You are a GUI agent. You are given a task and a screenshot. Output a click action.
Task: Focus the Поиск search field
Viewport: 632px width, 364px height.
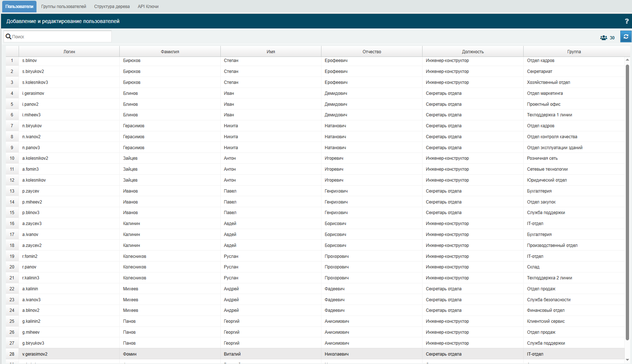pyautogui.click(x=58, y=36)
